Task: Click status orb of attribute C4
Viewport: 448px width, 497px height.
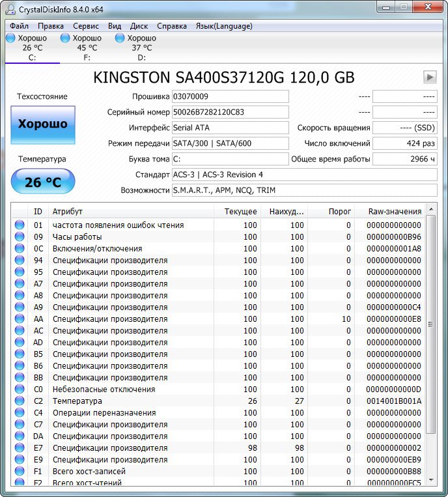Action: click(x=20, y=412)
